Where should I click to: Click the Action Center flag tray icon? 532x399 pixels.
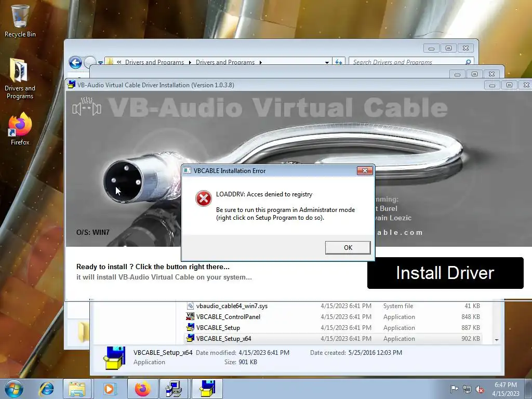[x=454, y=389]
